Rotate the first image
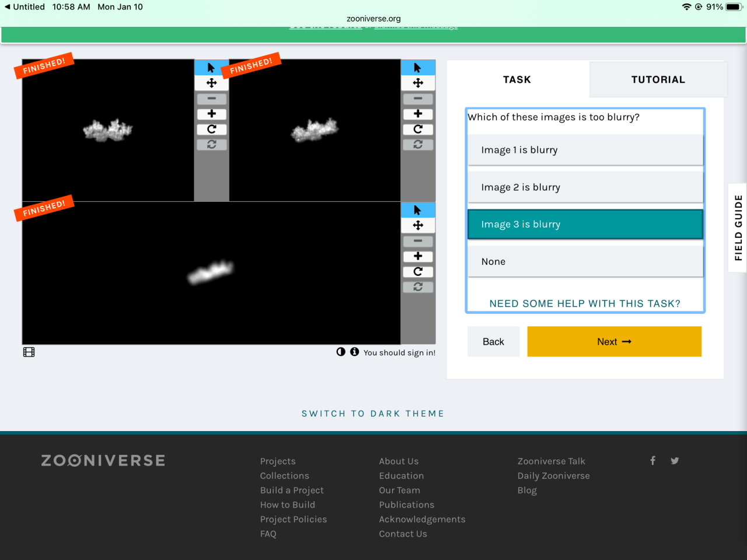This screenshot has height=560, width=747. click(211, 129)
